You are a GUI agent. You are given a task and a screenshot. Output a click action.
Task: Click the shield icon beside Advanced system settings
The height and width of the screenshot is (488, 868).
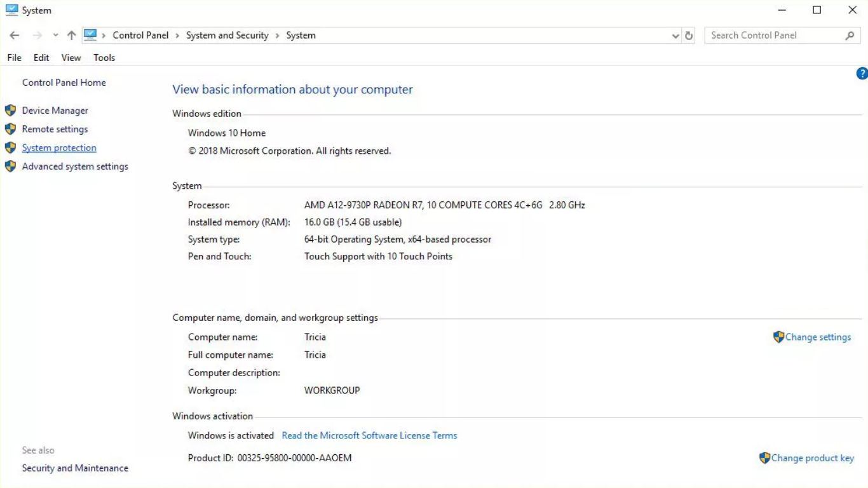point(10,166)
